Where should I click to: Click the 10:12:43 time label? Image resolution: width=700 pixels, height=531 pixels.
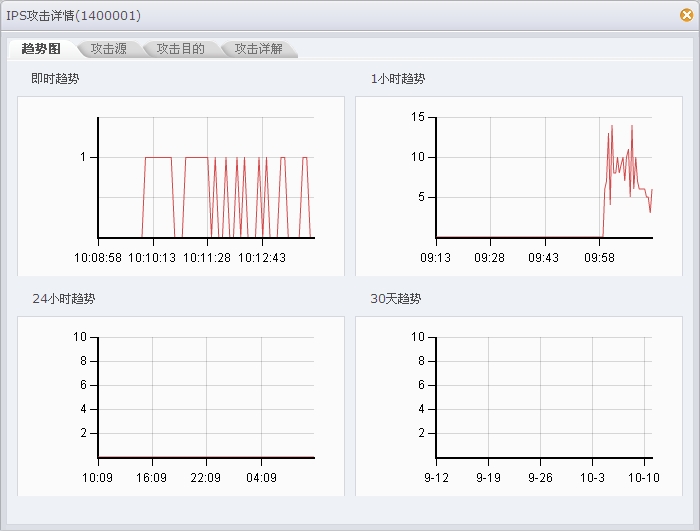262,258
